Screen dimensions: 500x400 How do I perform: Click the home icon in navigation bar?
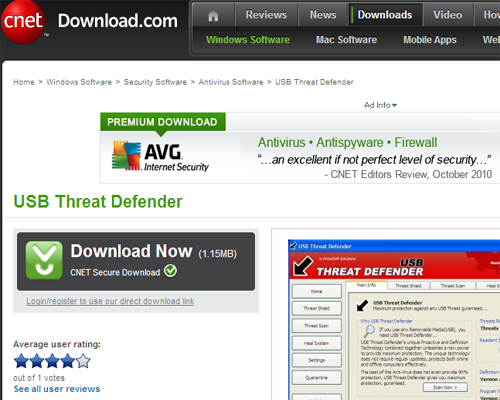[x=213, y=15]
